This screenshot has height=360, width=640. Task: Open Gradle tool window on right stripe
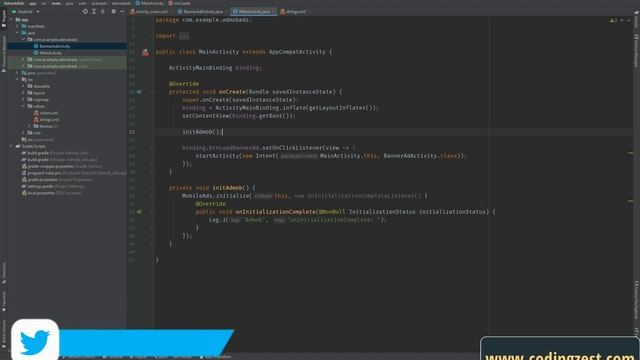click(636, 19)
